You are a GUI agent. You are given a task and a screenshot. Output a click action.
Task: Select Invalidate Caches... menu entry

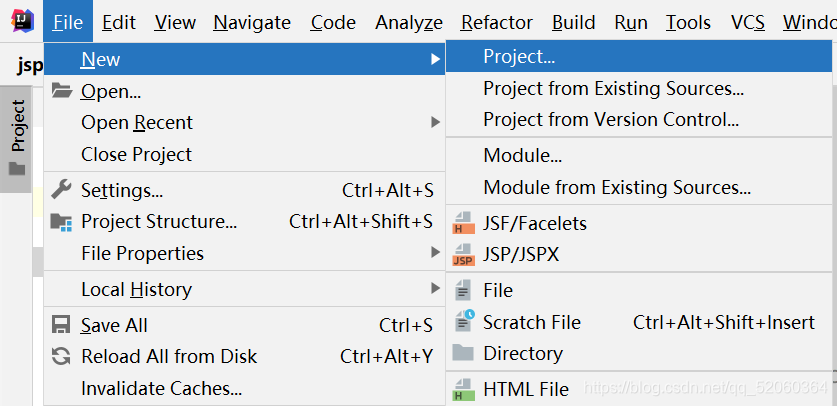(161, 388)
